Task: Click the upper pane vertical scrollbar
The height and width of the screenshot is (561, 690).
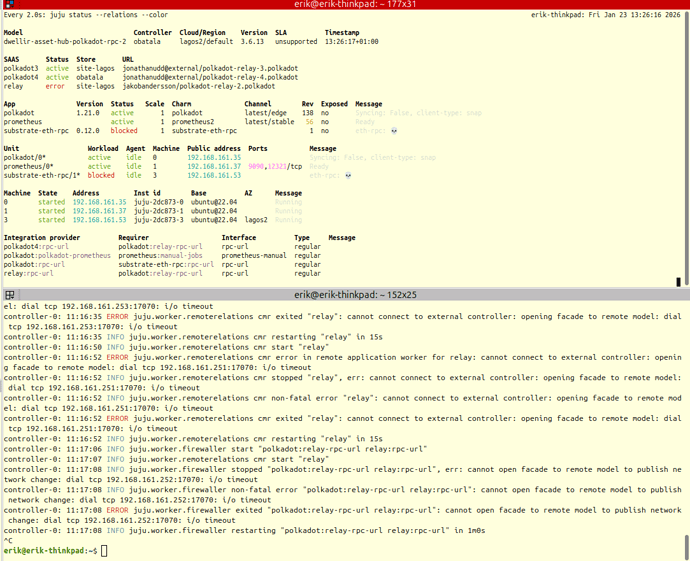Action: [x=687, y=147]
